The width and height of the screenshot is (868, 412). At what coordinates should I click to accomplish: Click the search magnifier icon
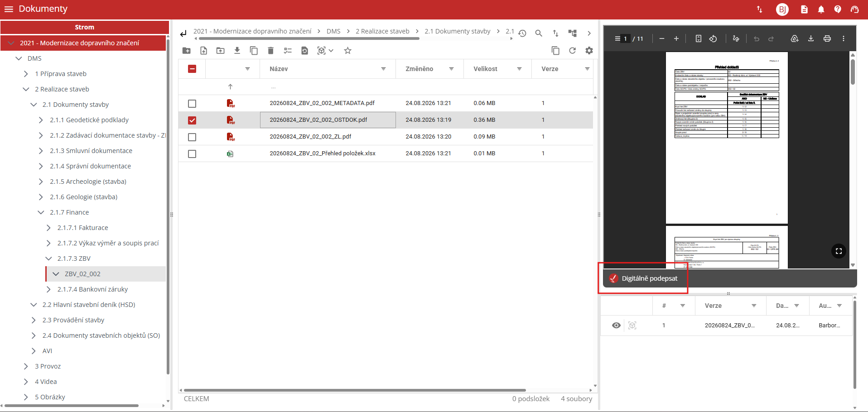coord(539,34)
